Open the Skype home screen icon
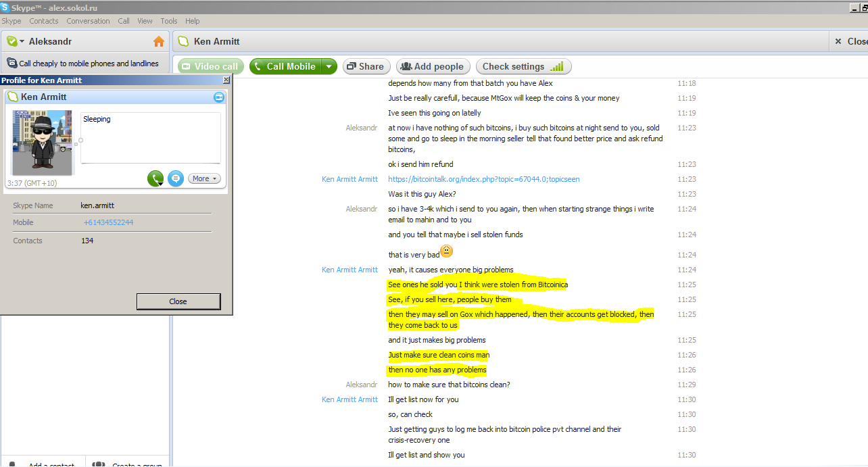This screenshot has height=467, width=868. tap(159, 41)
